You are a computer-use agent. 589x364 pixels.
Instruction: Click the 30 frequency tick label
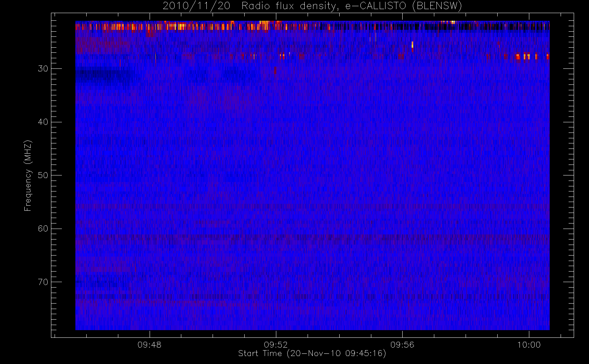(x=43, y=69)
